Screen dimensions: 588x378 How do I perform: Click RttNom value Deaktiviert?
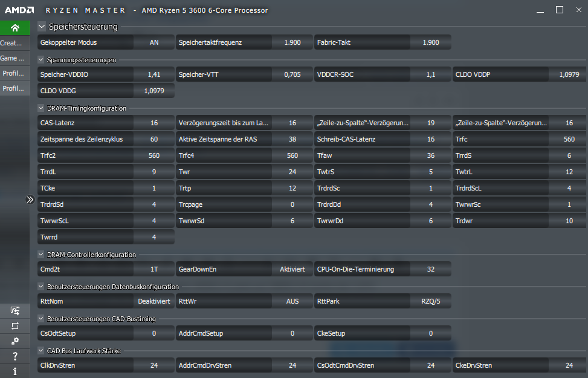(154, 301)
